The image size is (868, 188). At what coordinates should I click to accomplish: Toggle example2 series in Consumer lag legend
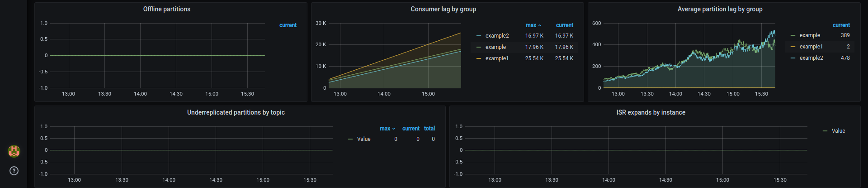click(x=497, y=36)
